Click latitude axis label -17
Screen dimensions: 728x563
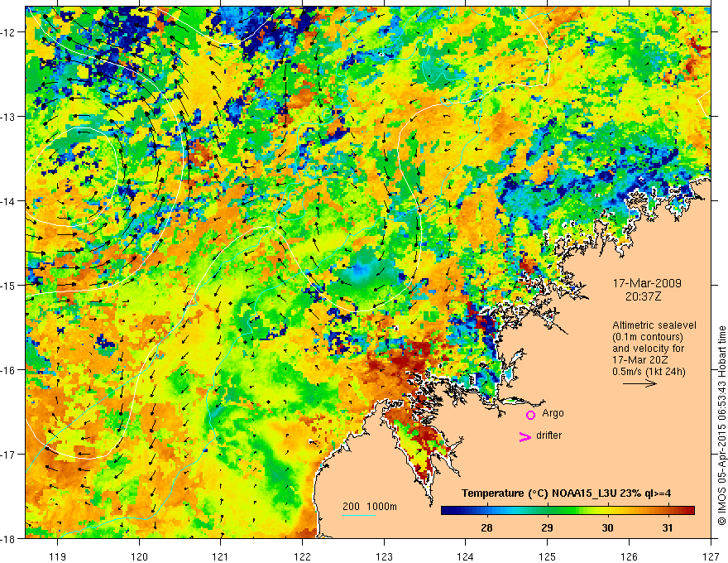[9, 454]
